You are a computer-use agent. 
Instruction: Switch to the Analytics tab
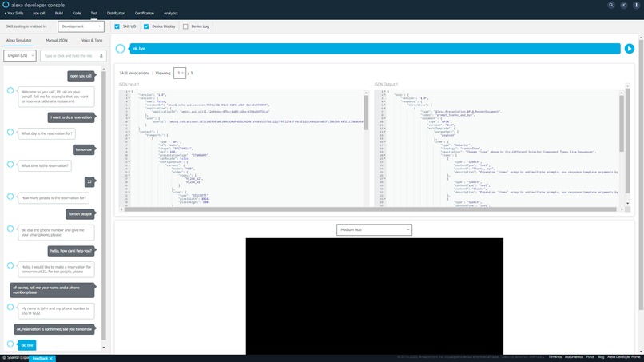171,13
